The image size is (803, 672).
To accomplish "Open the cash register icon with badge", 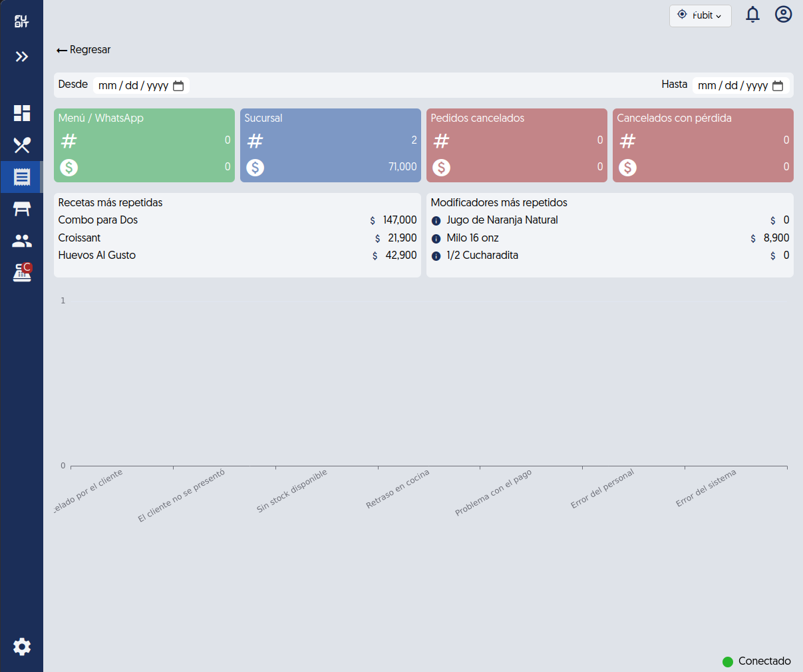I will [22, 272].
